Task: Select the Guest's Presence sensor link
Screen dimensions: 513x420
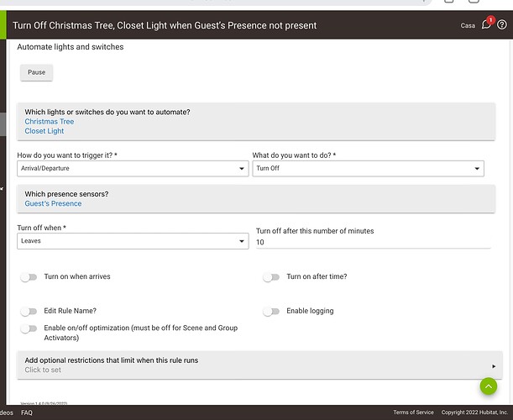Action: (x=54, y=203)
